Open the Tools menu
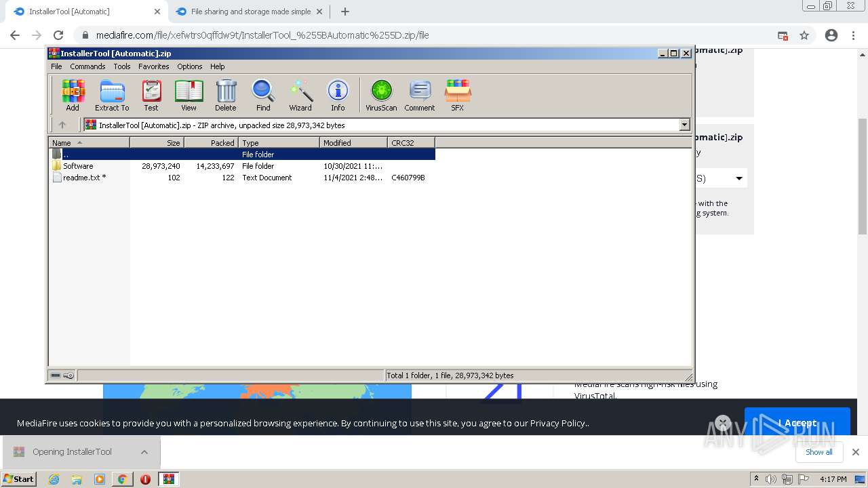Screen dimensions: 868x488 click(122, 66)
